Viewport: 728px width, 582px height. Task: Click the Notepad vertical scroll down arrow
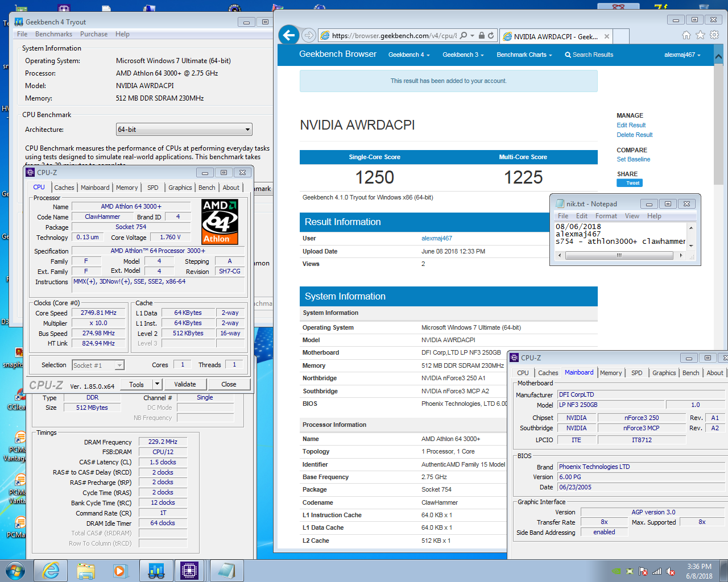tap(691, 246)
